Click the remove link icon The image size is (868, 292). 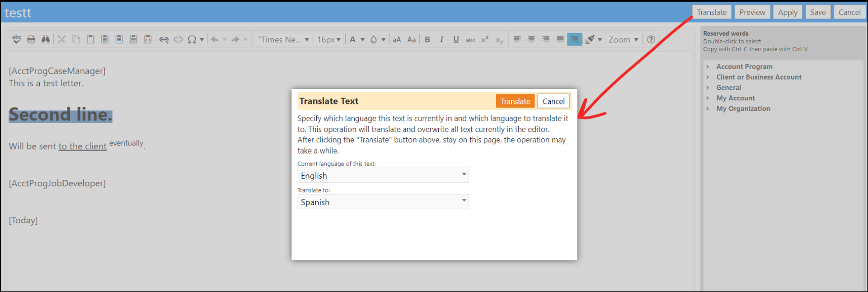tap(178, 39)
